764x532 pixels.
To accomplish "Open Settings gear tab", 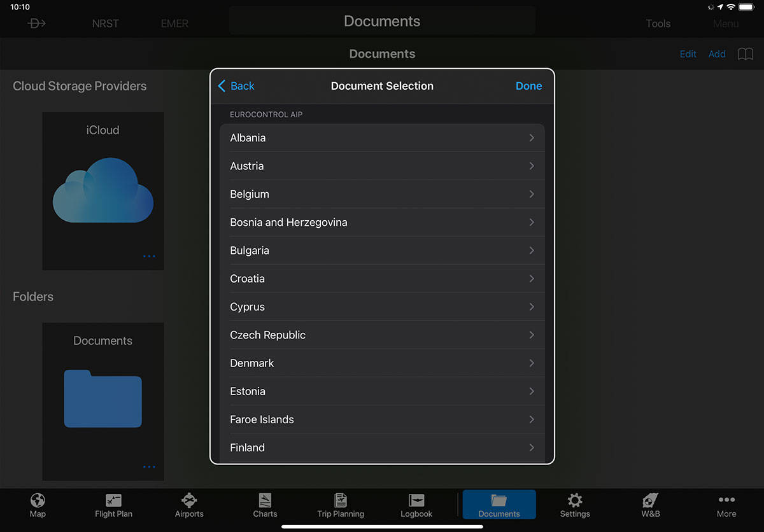I will [x=575, y=505].
